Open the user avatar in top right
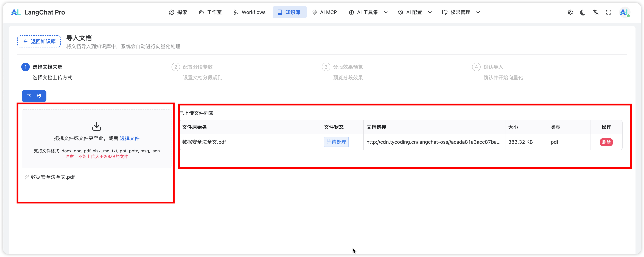 (624, 12)
